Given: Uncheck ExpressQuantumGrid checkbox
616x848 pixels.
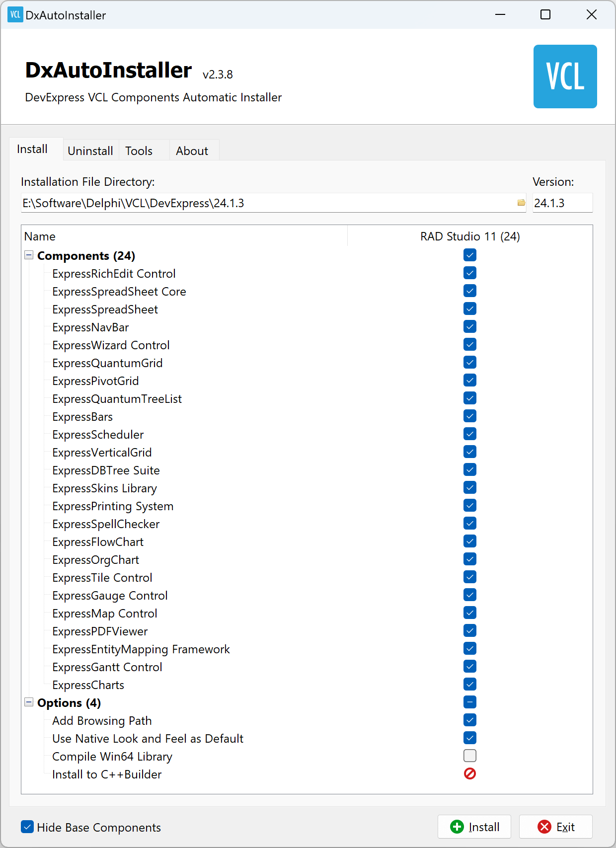Looking at the screenshot, I should (x=470, y=362).
